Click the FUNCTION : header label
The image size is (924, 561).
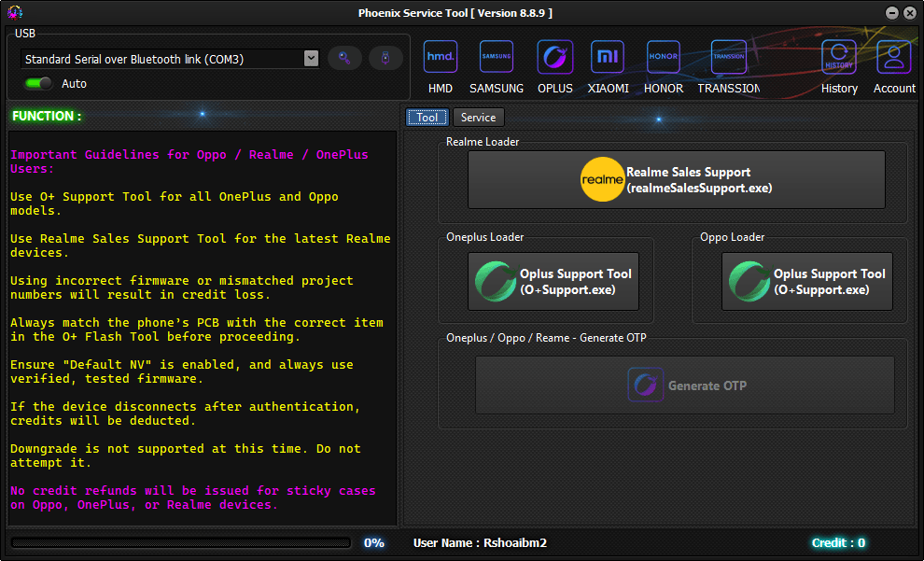pyautogui.click(x=47, y=116)
